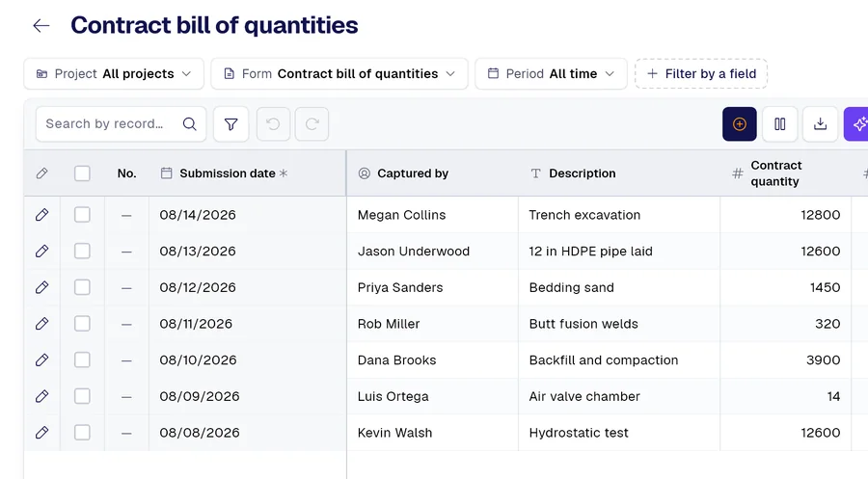Click the Backfill and compaction cell
Viewport: 868px width, 479px height.
click(x=619, y=360)
